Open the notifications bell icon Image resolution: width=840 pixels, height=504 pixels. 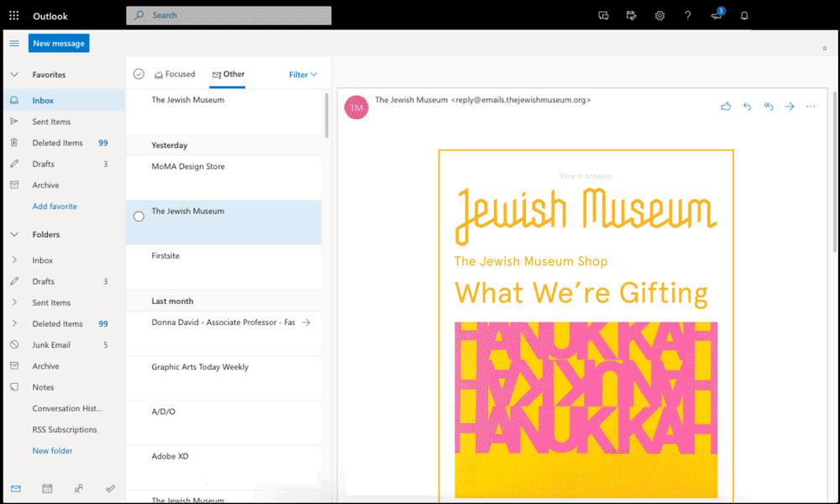coord(743,16)
